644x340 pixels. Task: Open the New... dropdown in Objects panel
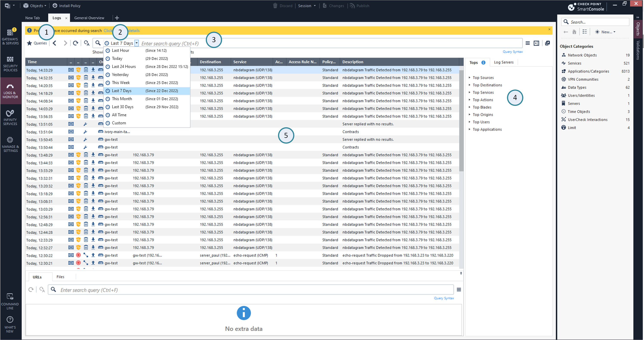[605, 32]
